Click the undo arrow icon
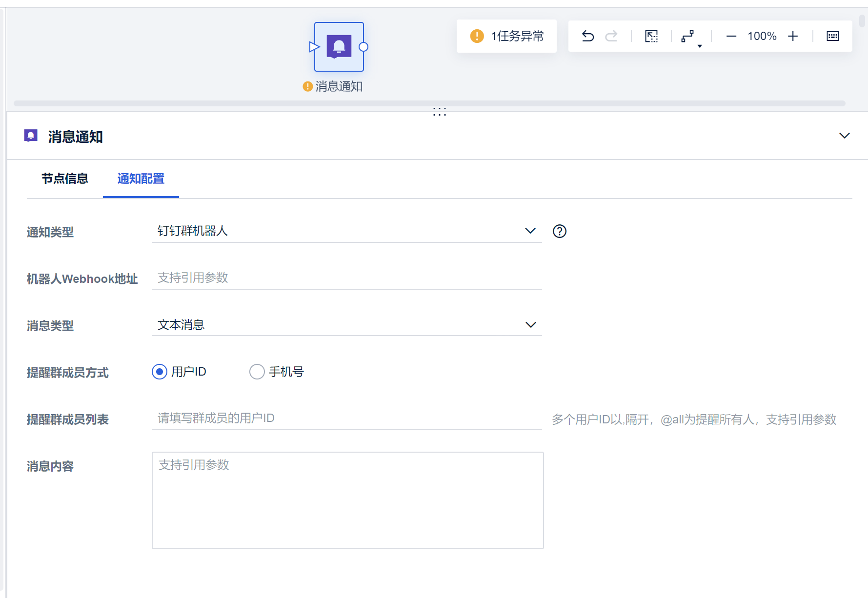 [588, 36]
